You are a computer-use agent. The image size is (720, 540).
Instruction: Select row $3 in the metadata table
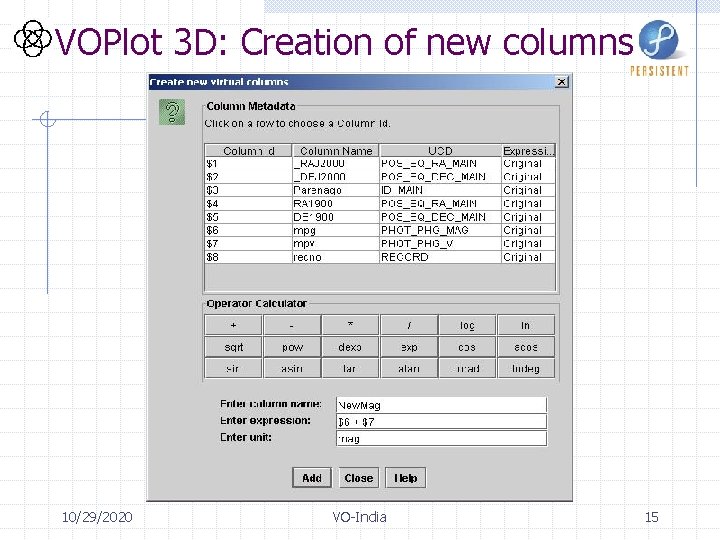(x=380, y=190)
